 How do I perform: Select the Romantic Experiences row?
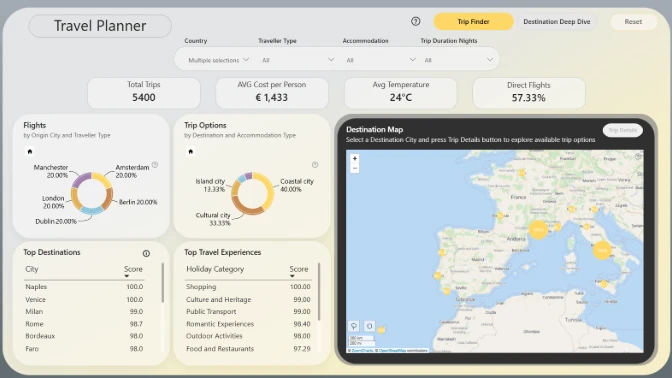point(248,324)
